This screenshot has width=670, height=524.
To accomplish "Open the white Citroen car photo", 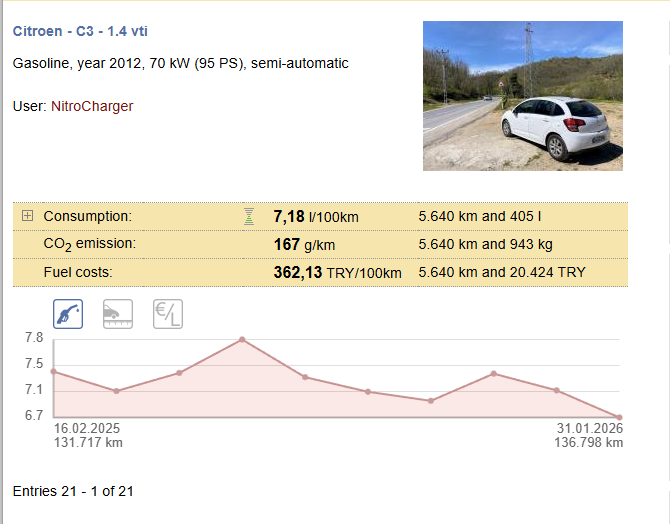I will pyautogui.click(x=522, y=96).
